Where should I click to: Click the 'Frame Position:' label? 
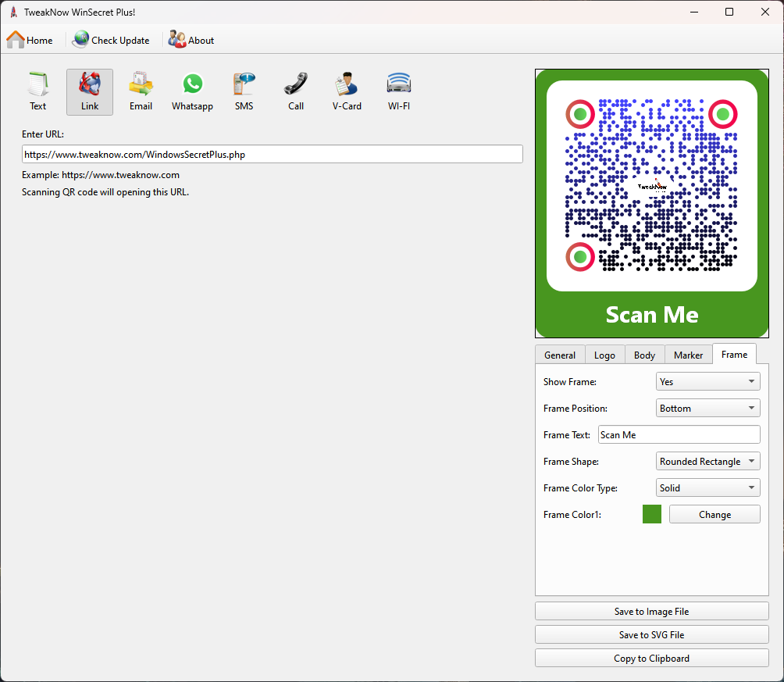click(x=575, y=409)
